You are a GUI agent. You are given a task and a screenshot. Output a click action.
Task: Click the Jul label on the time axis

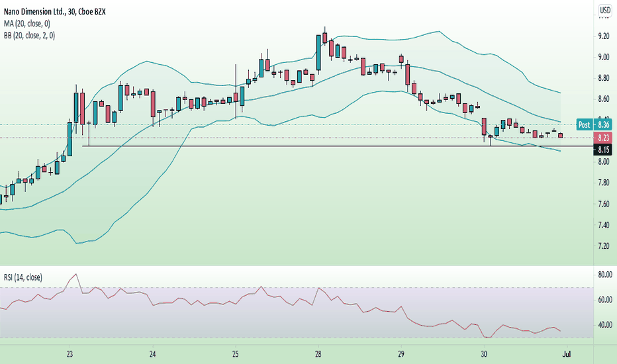pyautogui.click(x=567, y=354)
